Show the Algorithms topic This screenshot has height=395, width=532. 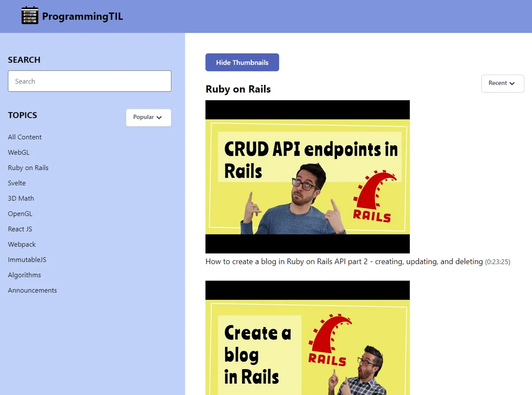[x=24, y=275]
